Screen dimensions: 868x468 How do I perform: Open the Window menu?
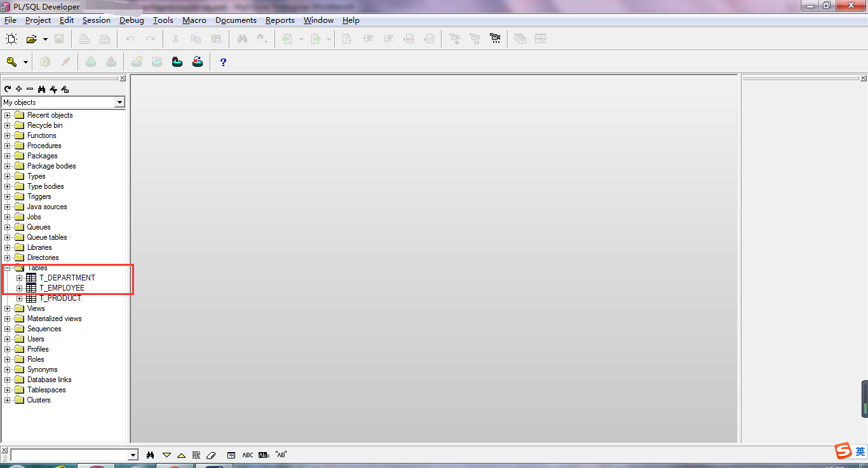[x=318, y=20]
